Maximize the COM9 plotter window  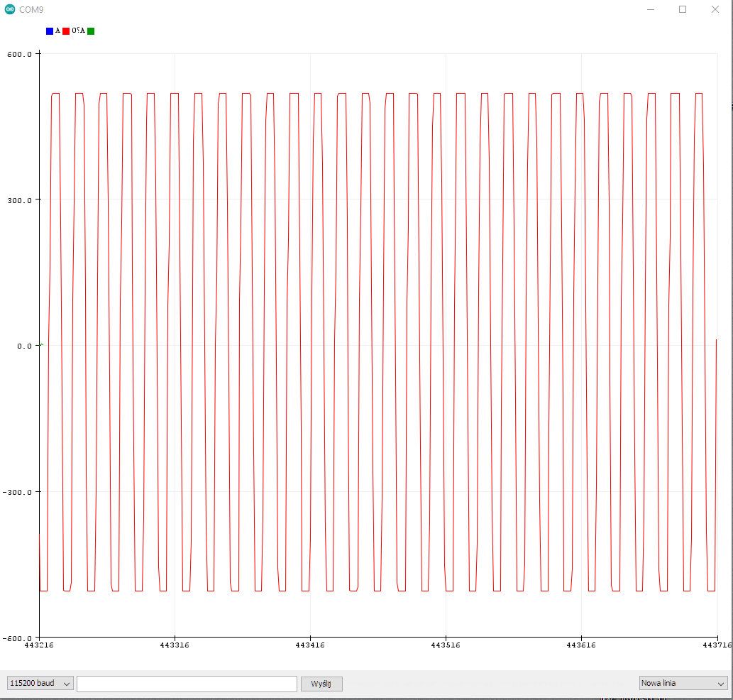click(683, 9)
